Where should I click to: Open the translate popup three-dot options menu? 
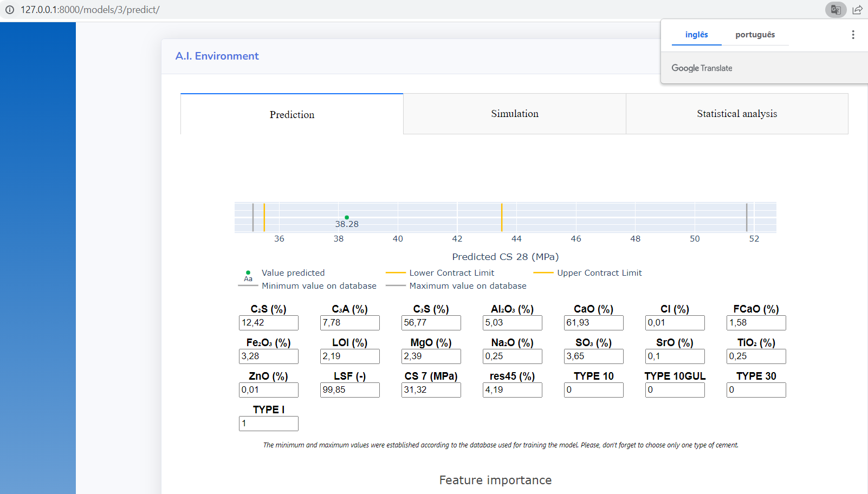pos(853,35)
